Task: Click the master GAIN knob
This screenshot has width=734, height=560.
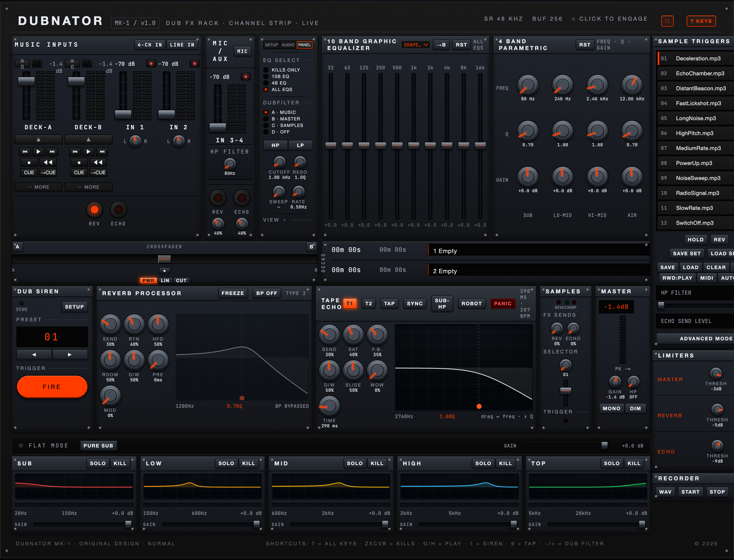Action: (x=615, y=381)
